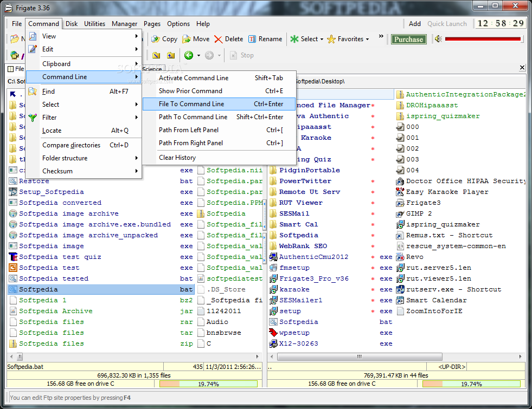Click the left panel 19.74% disk usage bar
532x409 pixels.
pos(208,384)
